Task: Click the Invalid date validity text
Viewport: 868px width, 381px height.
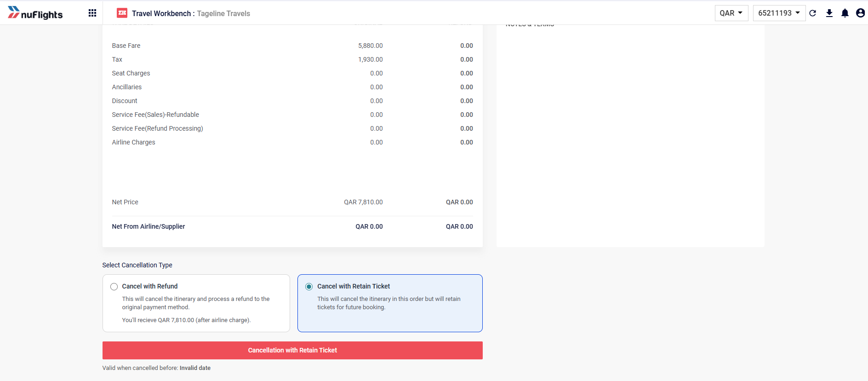Action: (195, 368)
